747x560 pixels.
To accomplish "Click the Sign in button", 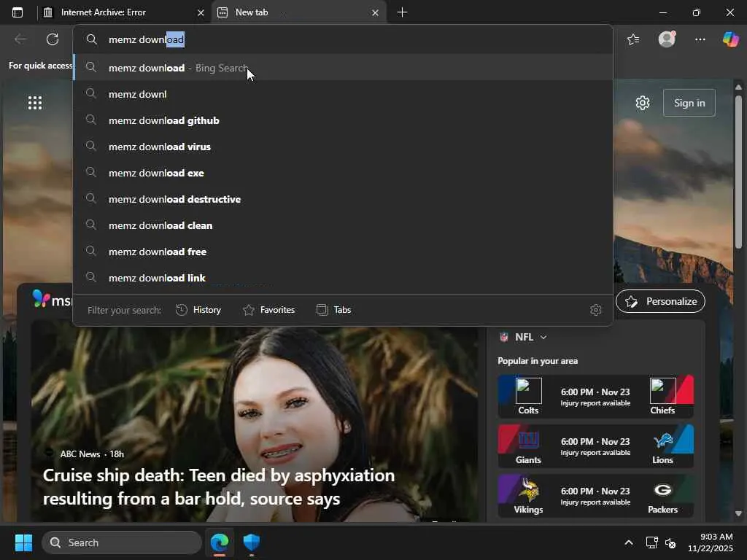I will point(689,103).
